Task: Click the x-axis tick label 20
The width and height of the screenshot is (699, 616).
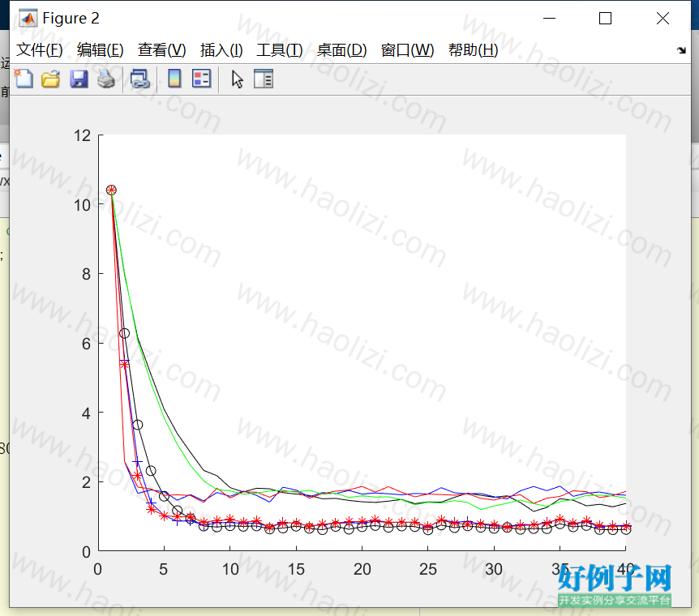Action: [x=362, y=569]
